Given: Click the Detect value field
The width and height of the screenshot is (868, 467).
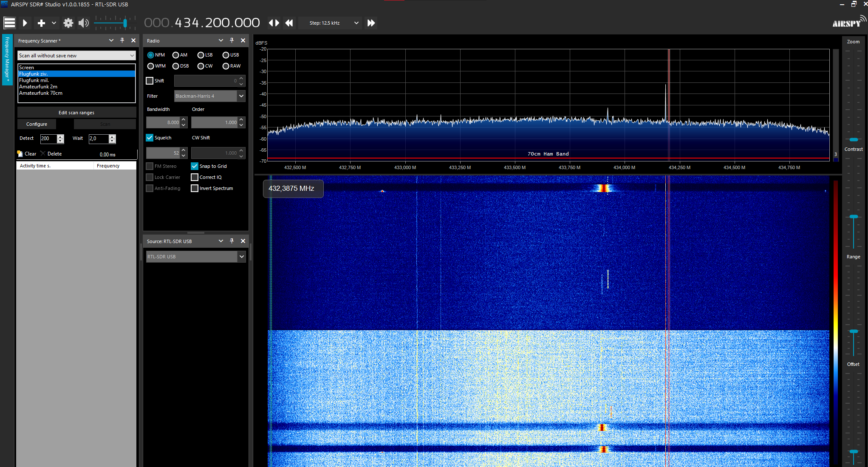Looking at the screenshot, I should 48,139.
